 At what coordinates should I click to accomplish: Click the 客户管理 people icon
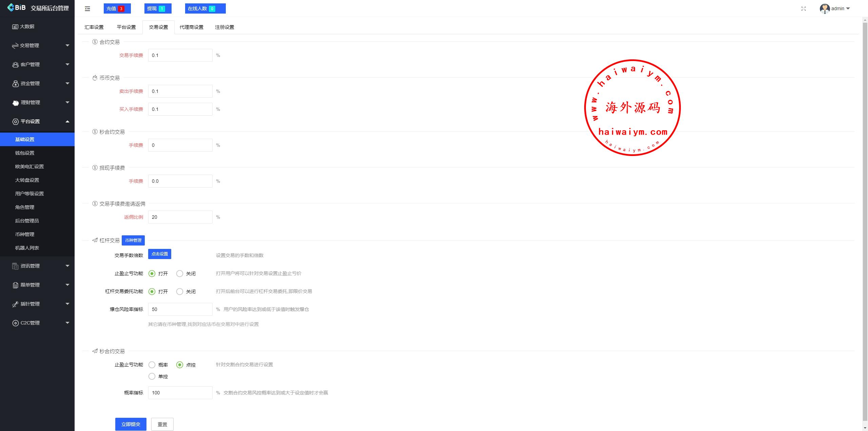point(15,64)
